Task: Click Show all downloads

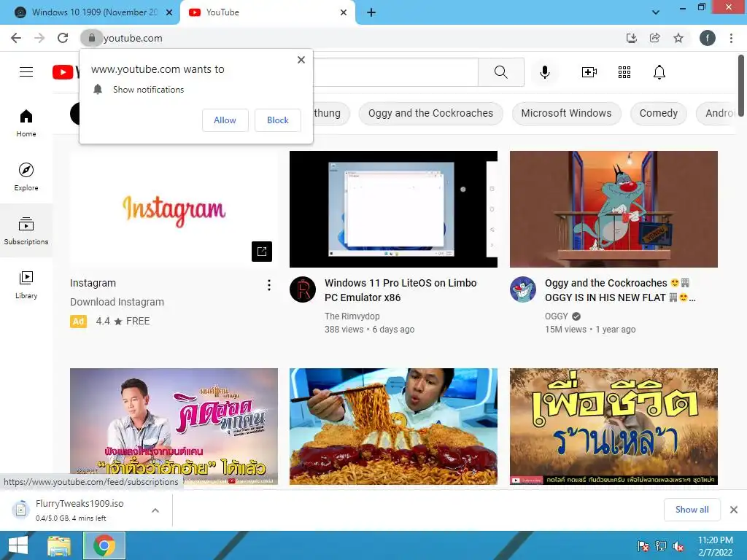Action: [692, 510]
